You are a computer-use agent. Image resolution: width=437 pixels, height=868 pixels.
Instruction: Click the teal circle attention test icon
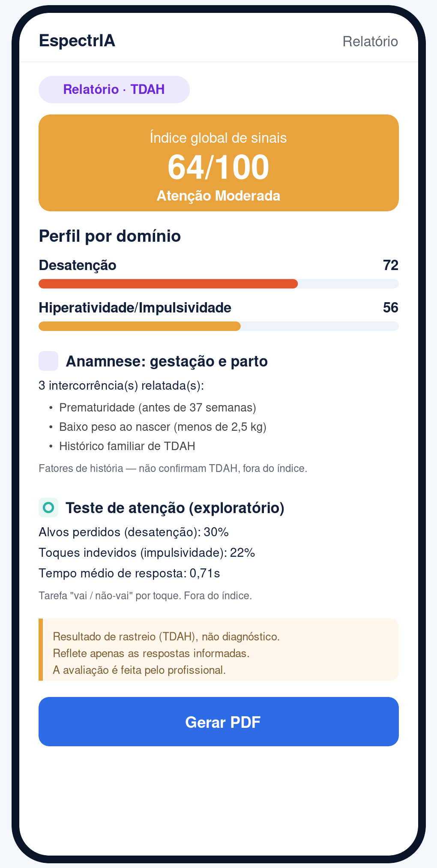tap(48, 508)
